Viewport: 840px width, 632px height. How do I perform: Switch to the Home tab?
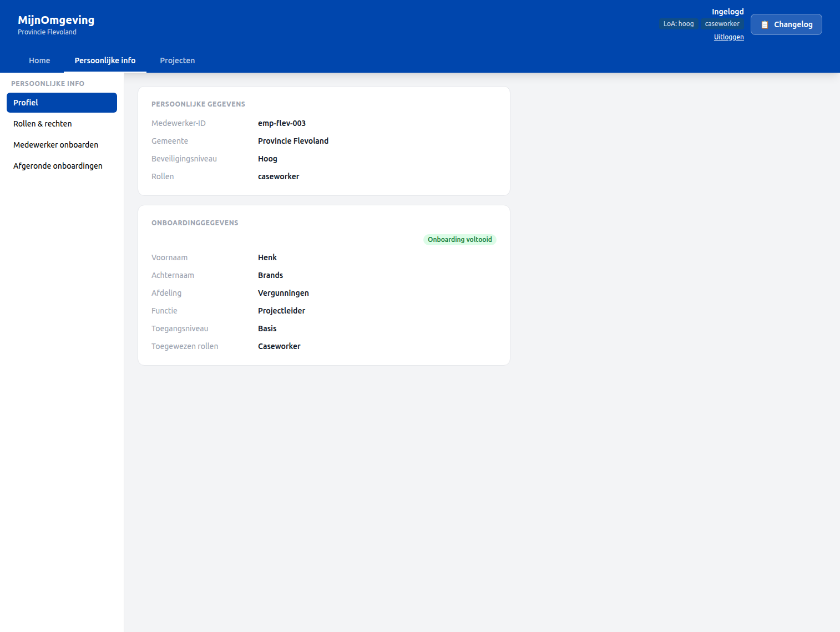(x=39, y=60)
